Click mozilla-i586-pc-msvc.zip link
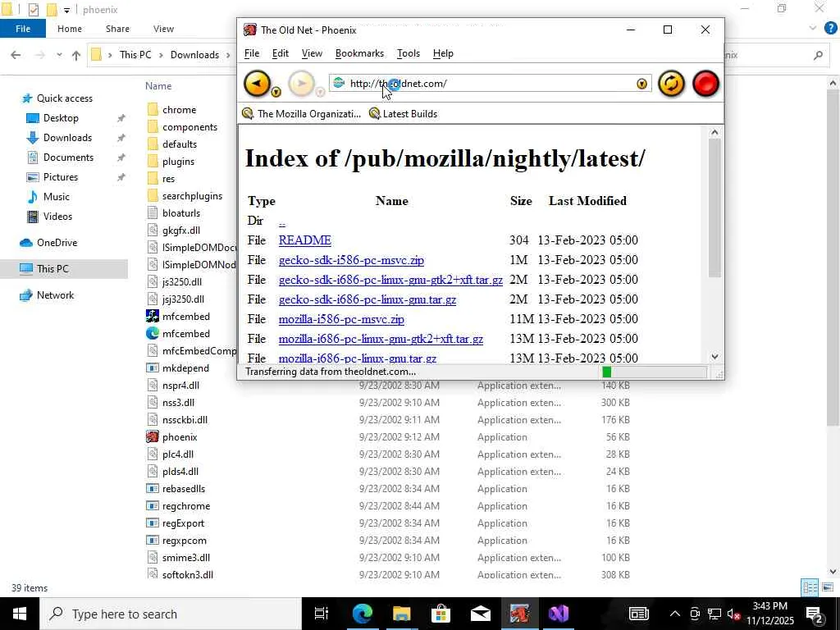 [341, 319]
